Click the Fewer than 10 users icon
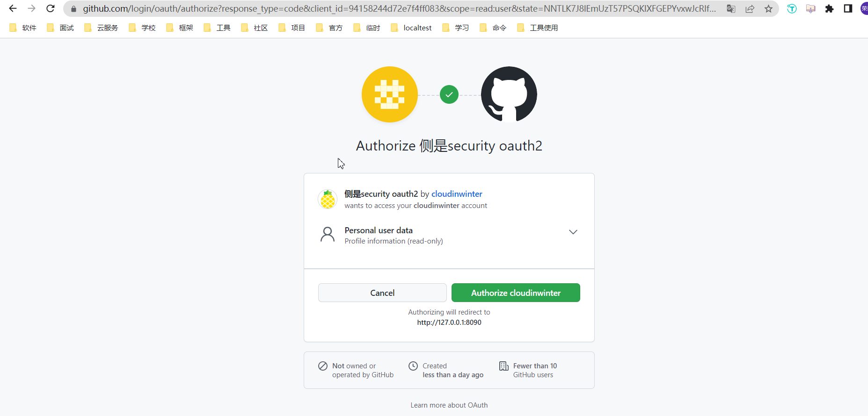Viewport: 868px width, 416px height. 504,366
